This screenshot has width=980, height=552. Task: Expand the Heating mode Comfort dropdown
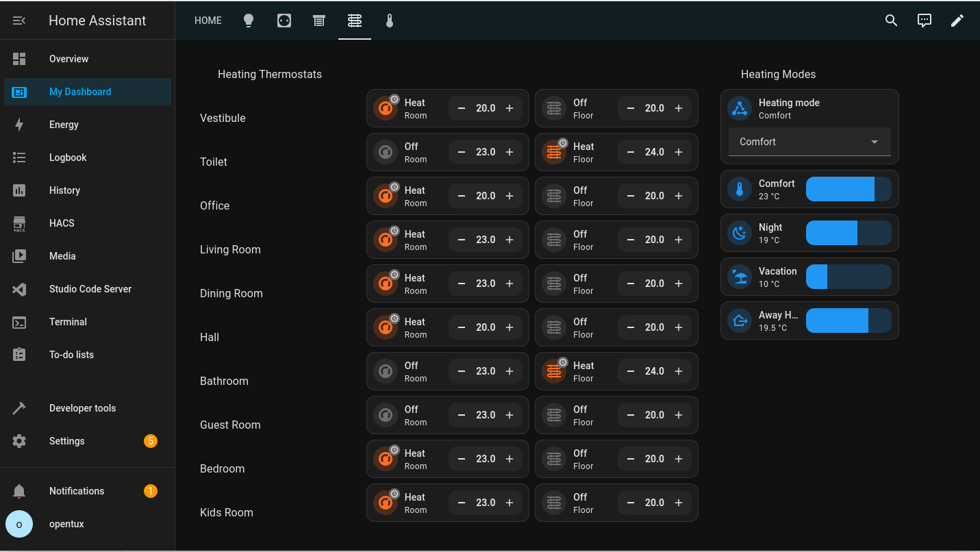pos(809,142)
